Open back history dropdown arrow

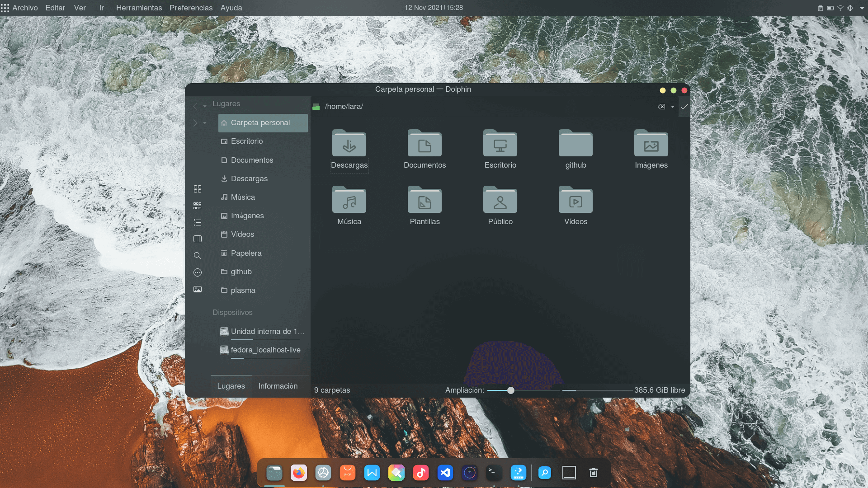tap(205, 107)
